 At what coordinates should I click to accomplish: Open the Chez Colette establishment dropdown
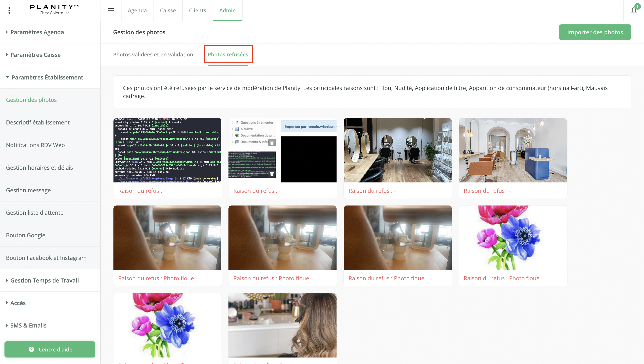(x=54, y=13)
